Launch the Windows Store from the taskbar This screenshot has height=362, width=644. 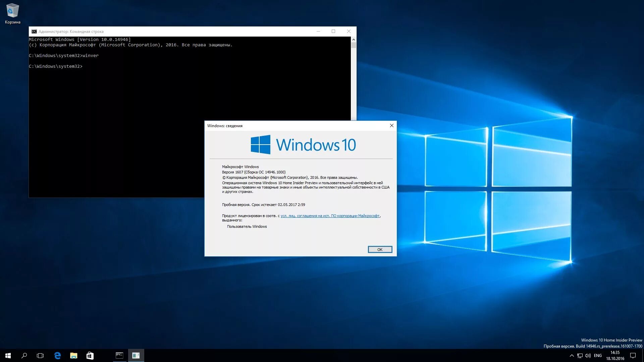[90, 355]
